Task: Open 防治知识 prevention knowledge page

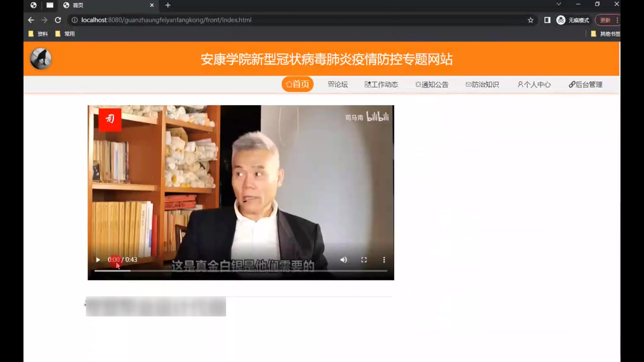Action: (x=482, y=84)
